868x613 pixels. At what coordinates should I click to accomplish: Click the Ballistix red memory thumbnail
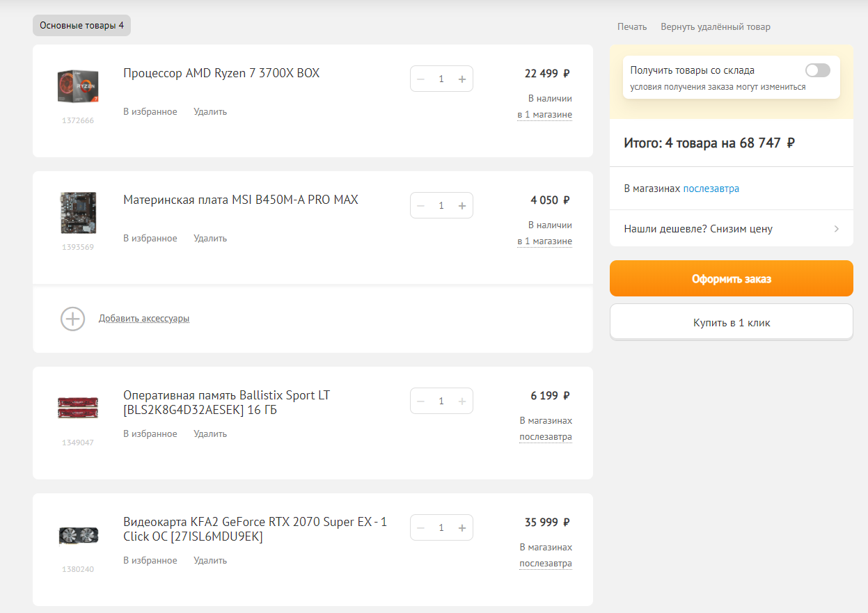click(78, 407)
